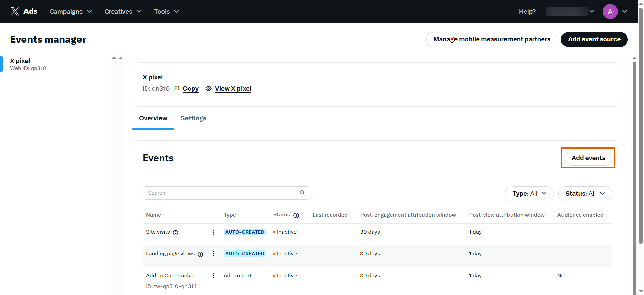This screenshot has height=295, width=644.
Task: Switch to the Settings tab
Action: (x=194, y=118)
